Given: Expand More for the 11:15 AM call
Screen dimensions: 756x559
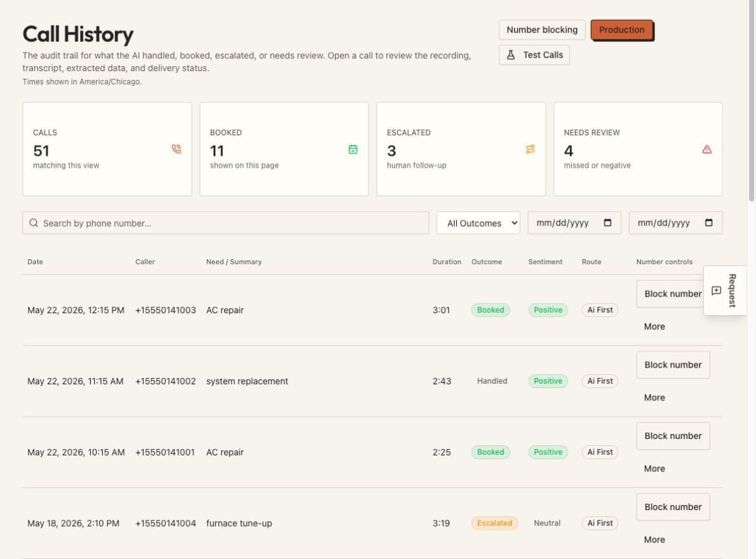Looking at the screenshot, I should [x=654, y=398].
